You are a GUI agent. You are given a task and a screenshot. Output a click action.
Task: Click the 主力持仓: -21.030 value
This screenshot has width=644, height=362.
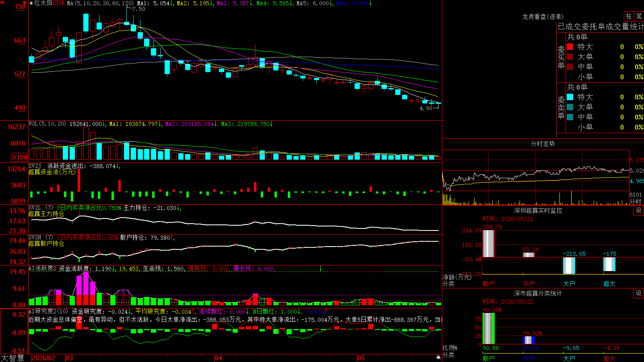click(x=150, y=208)
